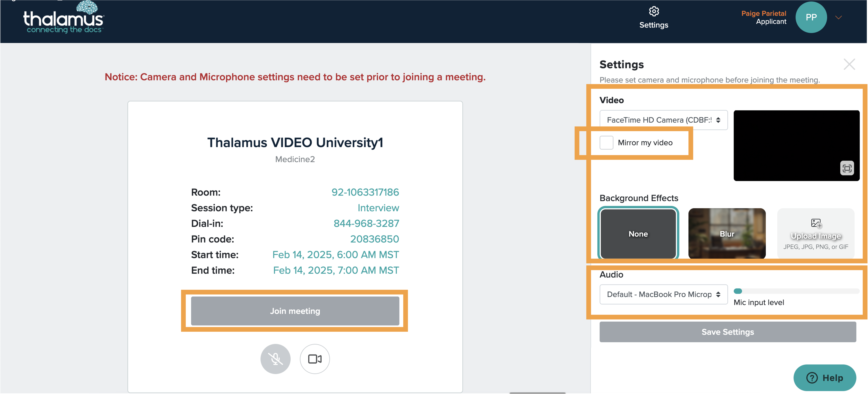Click the pin code 20836850
This screenshot has width=868, height=394.
[x=374, y=239]
